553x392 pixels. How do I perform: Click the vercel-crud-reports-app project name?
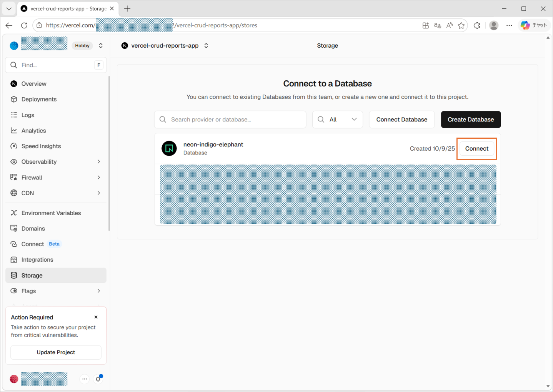tap(165, 46)
